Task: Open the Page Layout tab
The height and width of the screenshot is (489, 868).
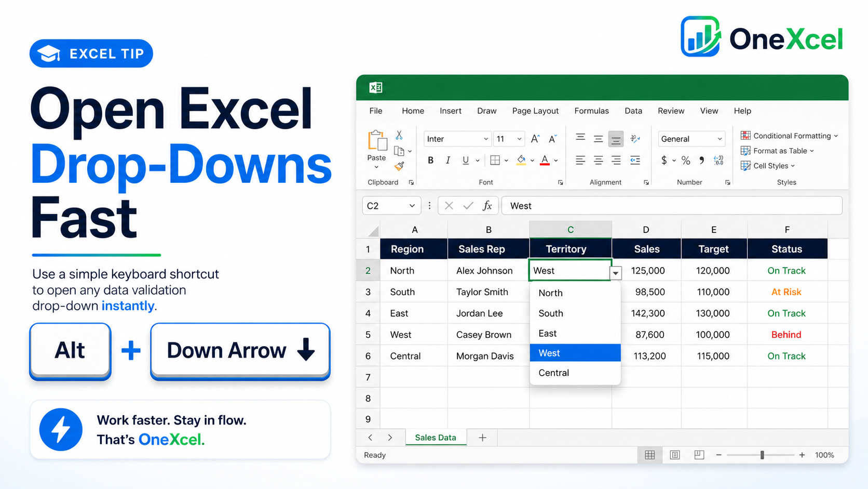Action: pos(535,111)
